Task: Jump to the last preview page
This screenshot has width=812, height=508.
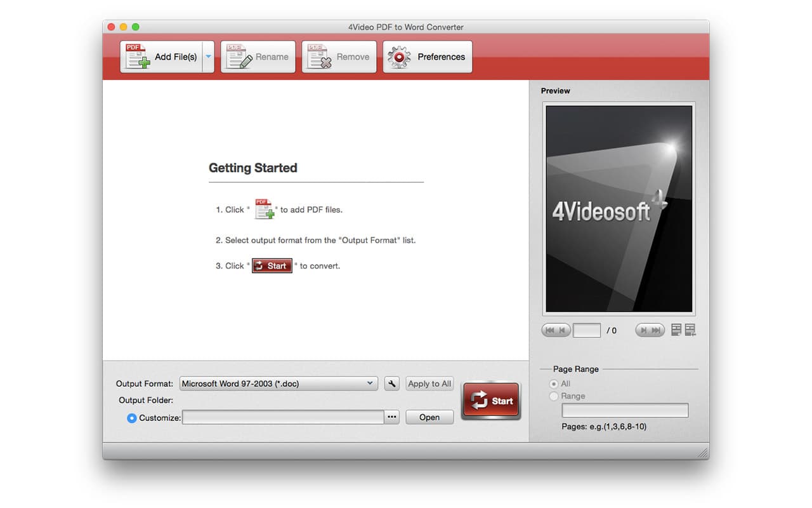Action: pyautogui.click(x=657, y=330)
